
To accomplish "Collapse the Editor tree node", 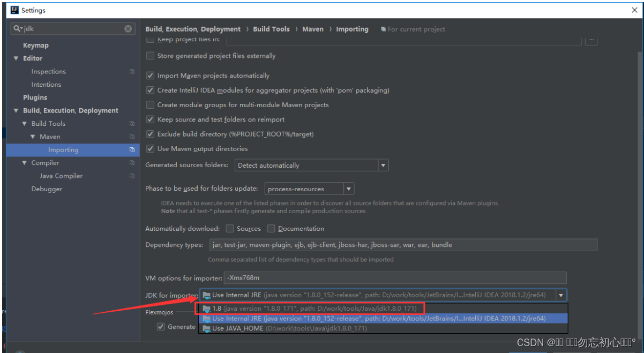I will click(17, 58).
